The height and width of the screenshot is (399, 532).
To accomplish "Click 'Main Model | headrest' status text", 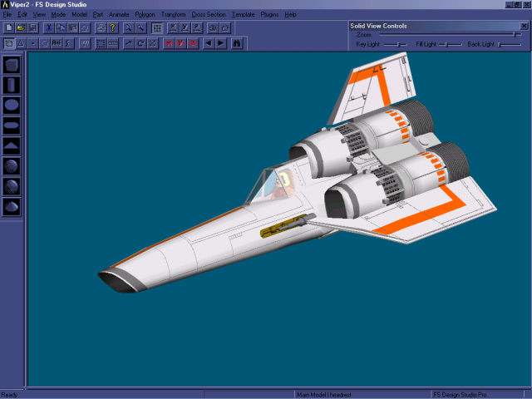I will [324, 395].
